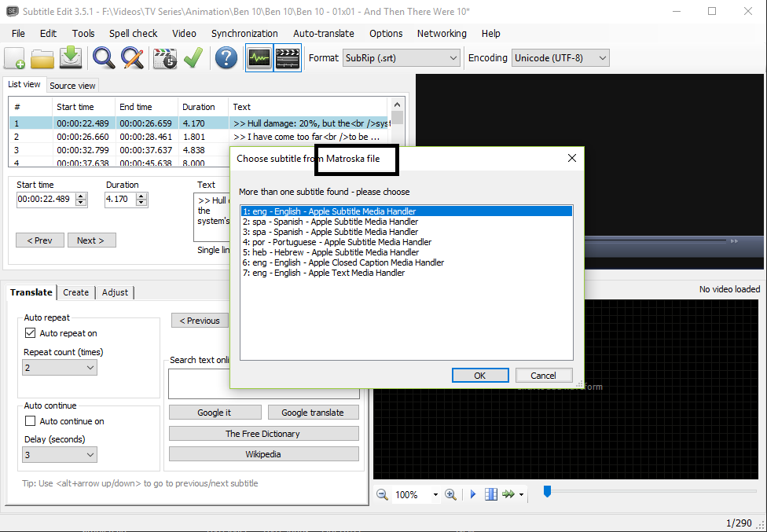Viewport: 767px width, 532px height.
Task: Click the green double-arrow waveform icon
Action: coord(508,494)
